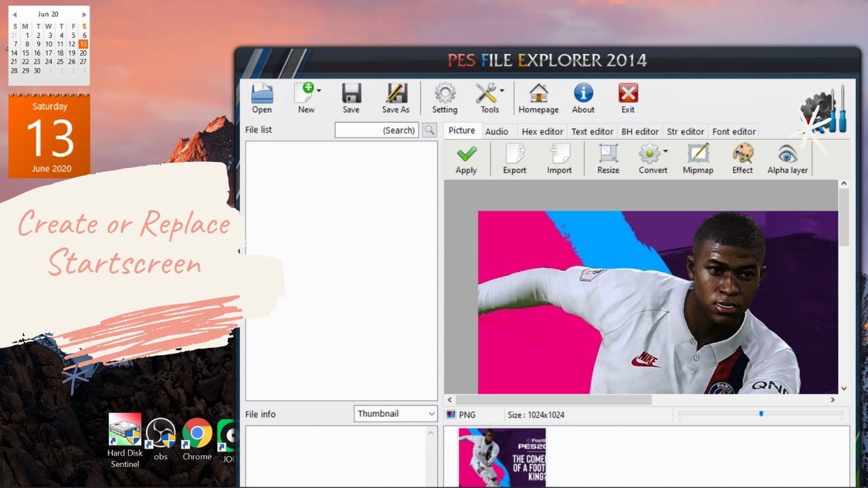Import a picture using the Import icon

tap(559, 160)
